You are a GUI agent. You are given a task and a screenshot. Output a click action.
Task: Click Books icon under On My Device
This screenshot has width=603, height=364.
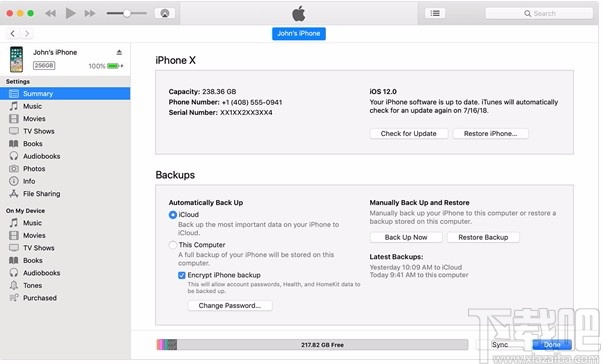click(x=14, y=260)
